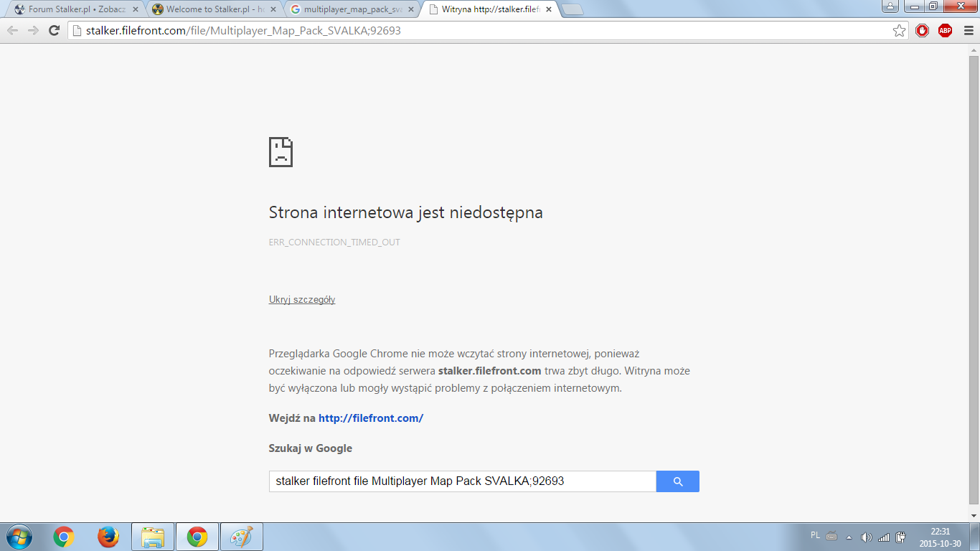Image resolution: width=980 pixels, height=551 pixels.
Task: Open the Adblock Plus ABP extension
Action: pos(945,30)
